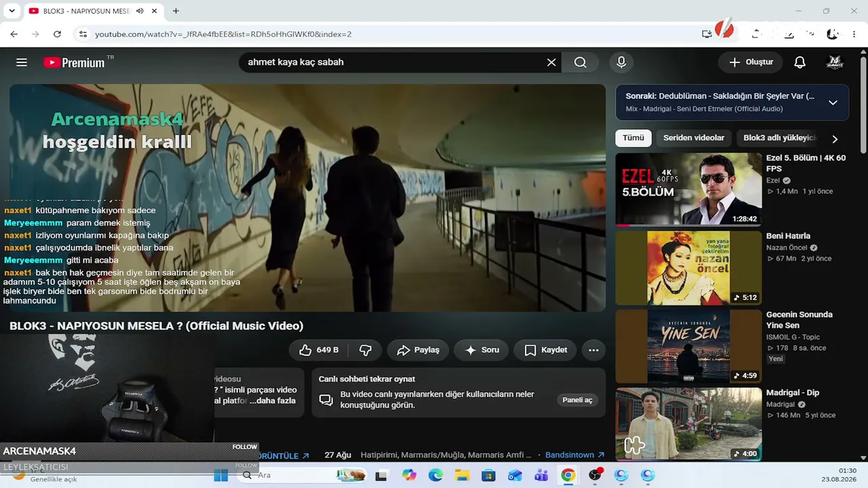Open Chrome three-dot menu

point(854,34)
